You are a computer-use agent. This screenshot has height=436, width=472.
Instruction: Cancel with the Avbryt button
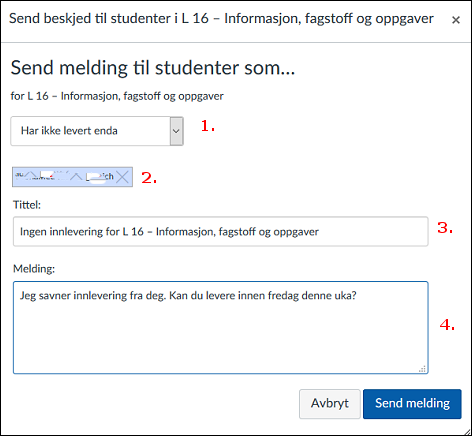[x=330, y=404]
